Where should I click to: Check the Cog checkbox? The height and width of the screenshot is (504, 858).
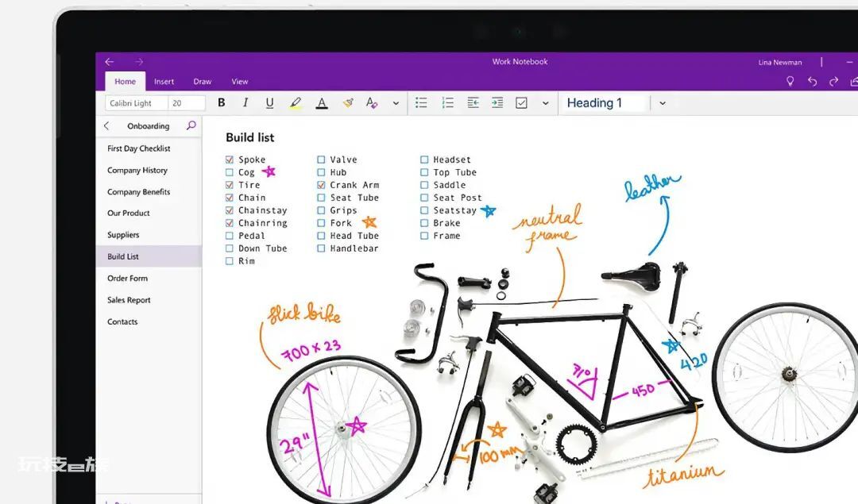click(x=230, y=172)
